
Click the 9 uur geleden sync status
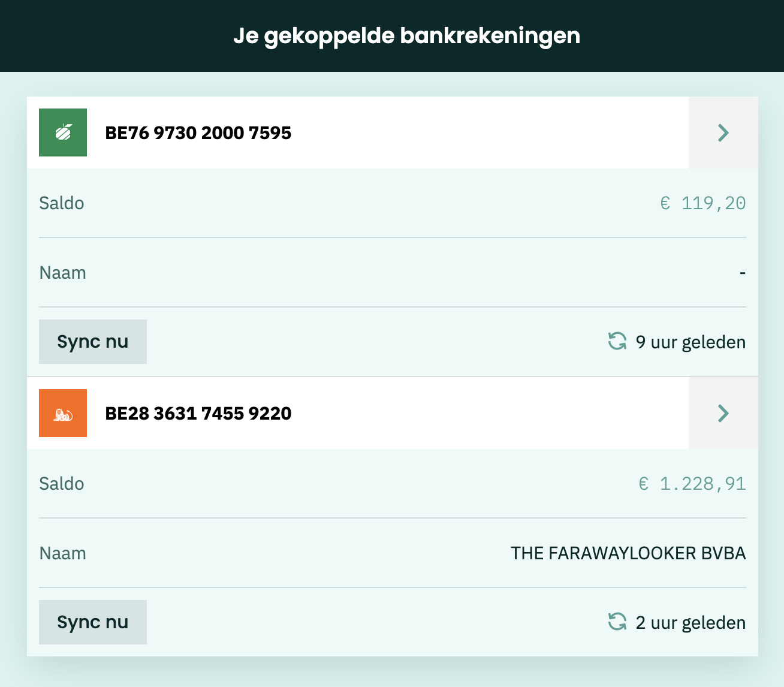point(690,342)
